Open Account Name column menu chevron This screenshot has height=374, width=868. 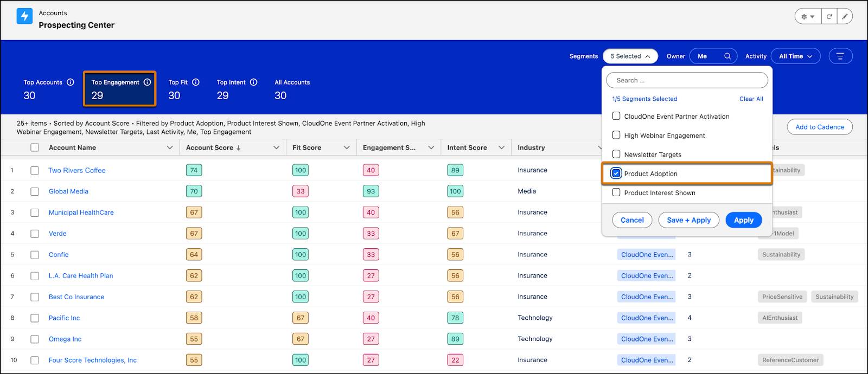click(170, 147)
